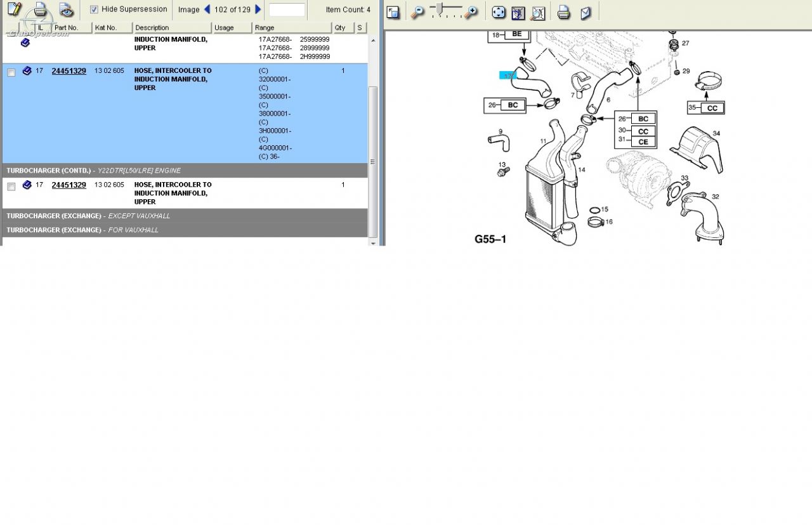Click callout number 14 on diagram

coord(581,169)
